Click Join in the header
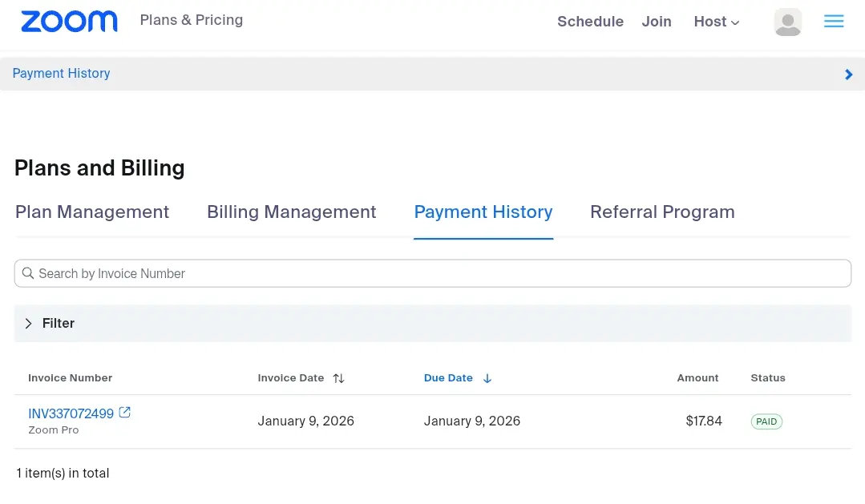The height and width of the screenshot is (504, 865). coord(657,22)
